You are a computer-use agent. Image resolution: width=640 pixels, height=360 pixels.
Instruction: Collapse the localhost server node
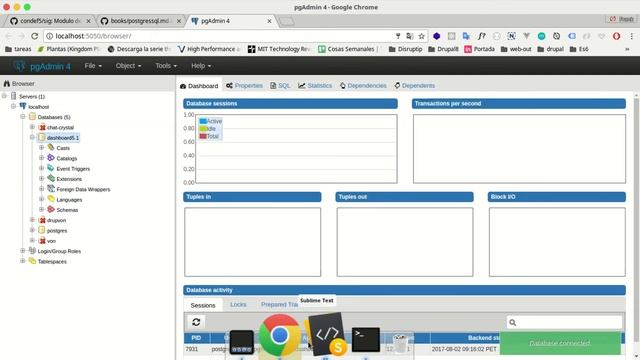click(13, 106)
